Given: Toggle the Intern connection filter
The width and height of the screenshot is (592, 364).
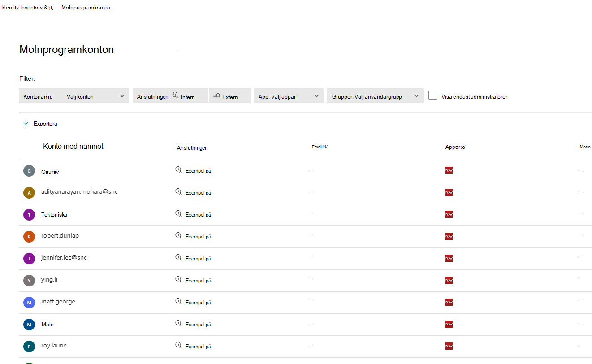Looking at the screenshot, I should pyautogui.click(x=188, y=96).
